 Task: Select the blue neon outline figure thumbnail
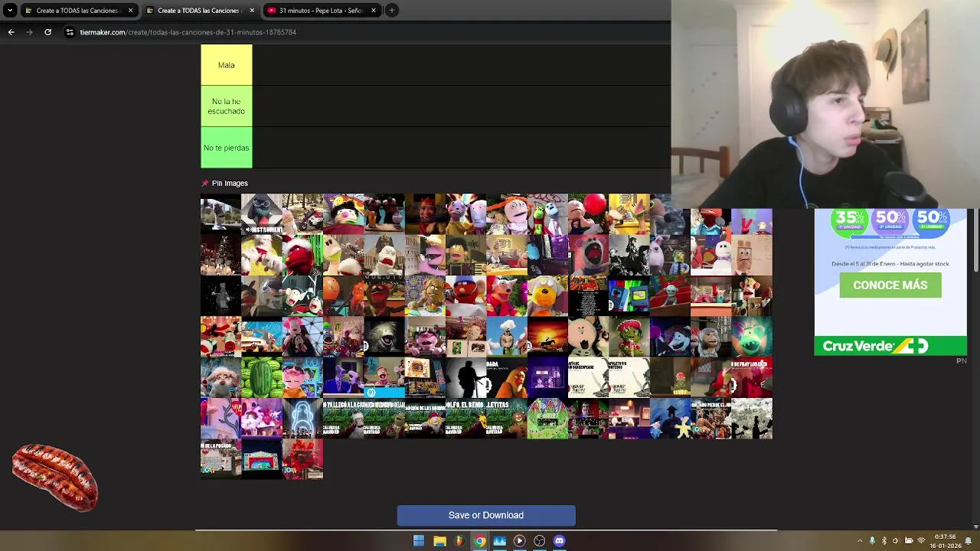coord(302,419)
